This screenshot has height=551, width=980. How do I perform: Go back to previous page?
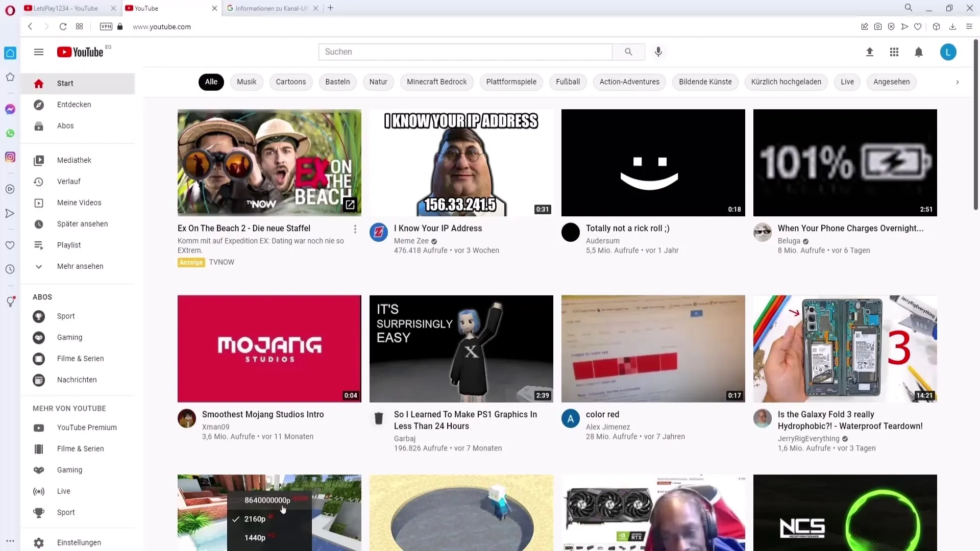tap(30, 27)
